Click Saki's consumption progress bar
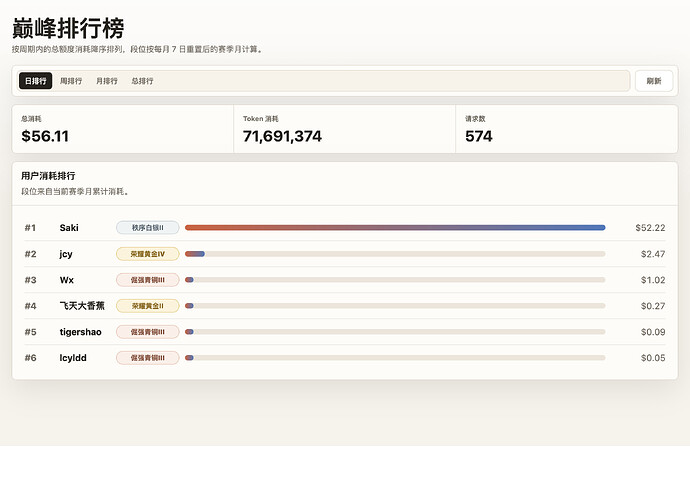 395,228
